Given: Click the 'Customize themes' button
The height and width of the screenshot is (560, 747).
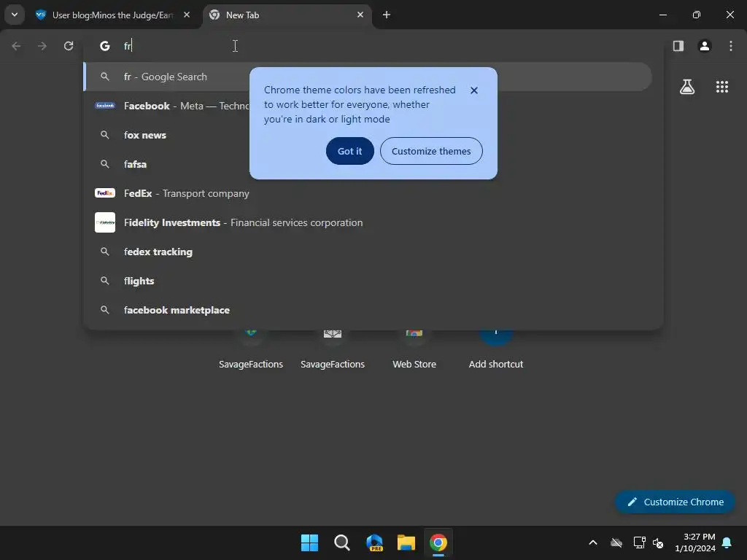Looking at the screenshot, I should (431, 151).
